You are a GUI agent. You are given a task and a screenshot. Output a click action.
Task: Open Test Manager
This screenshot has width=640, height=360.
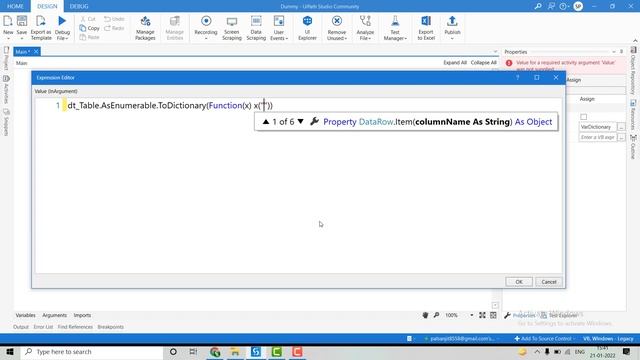[395, 28]
